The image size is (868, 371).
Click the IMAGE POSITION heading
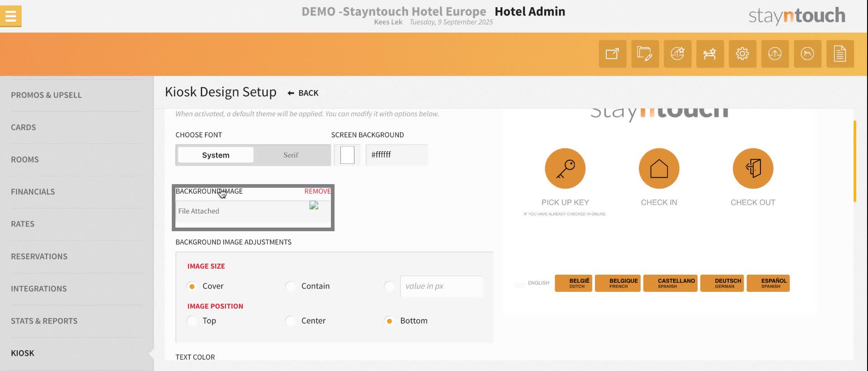(215, 306)
